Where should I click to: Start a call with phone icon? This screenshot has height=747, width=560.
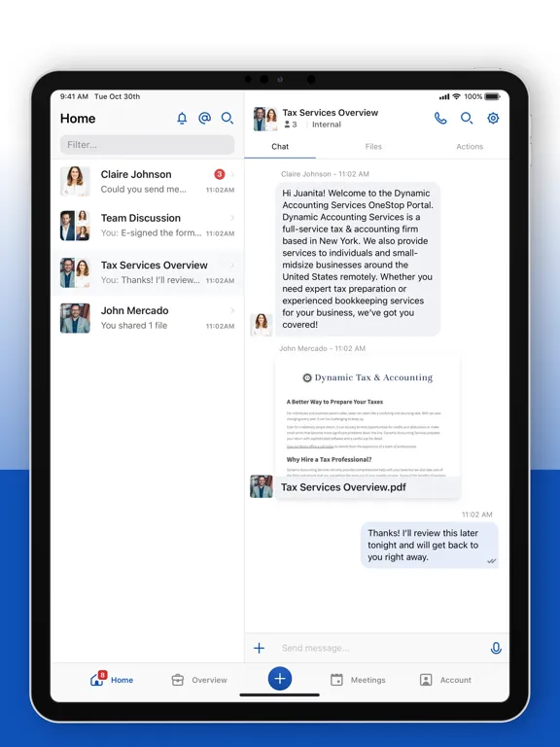pyautogui.click(x=440, y=118)
